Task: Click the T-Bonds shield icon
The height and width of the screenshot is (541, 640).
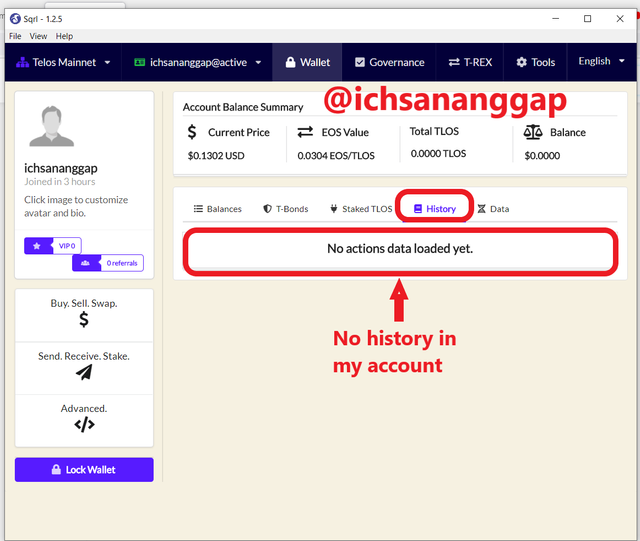Action: (x=267, y=209)
